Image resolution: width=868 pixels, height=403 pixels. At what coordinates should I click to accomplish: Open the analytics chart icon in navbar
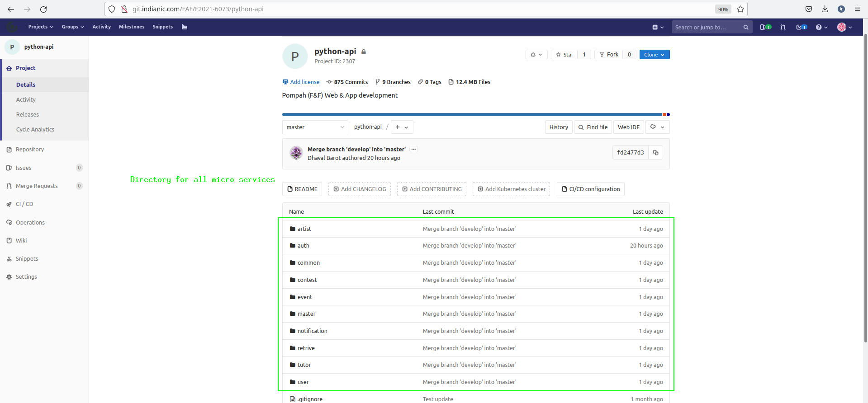tap(185, 27)
